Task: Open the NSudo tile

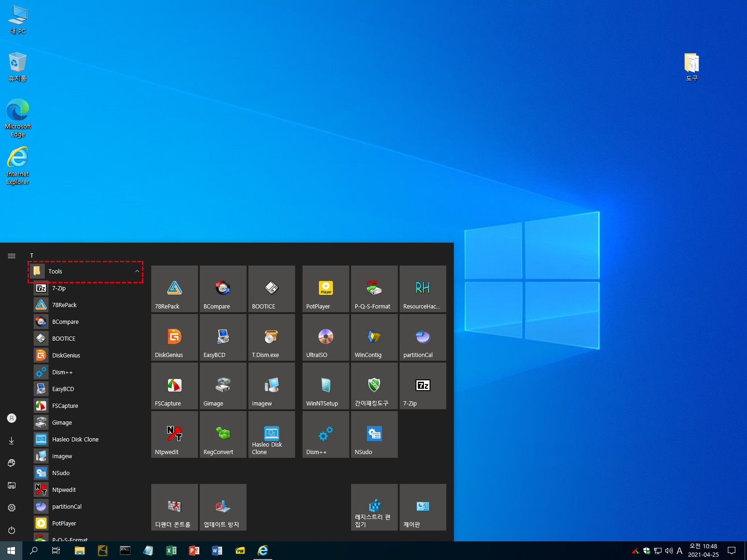Action: (374, 434)
